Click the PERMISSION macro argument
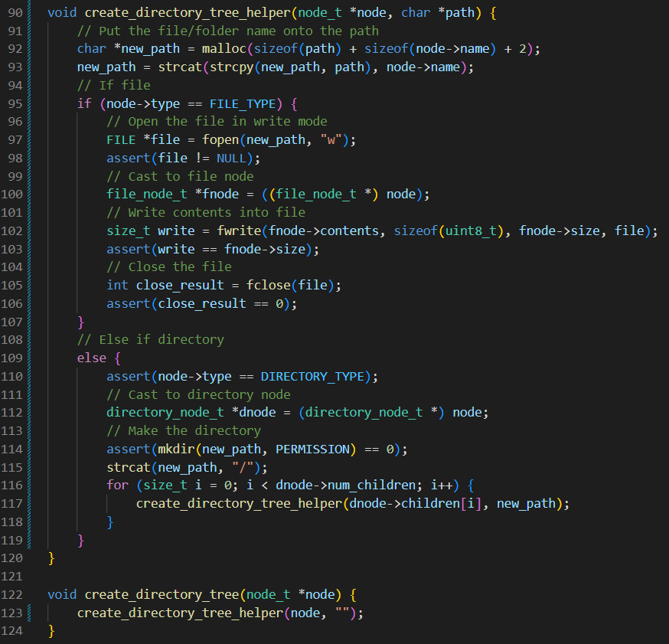This screenshot has height=644, width=669. pyautogui.click(x=310, y=449)
